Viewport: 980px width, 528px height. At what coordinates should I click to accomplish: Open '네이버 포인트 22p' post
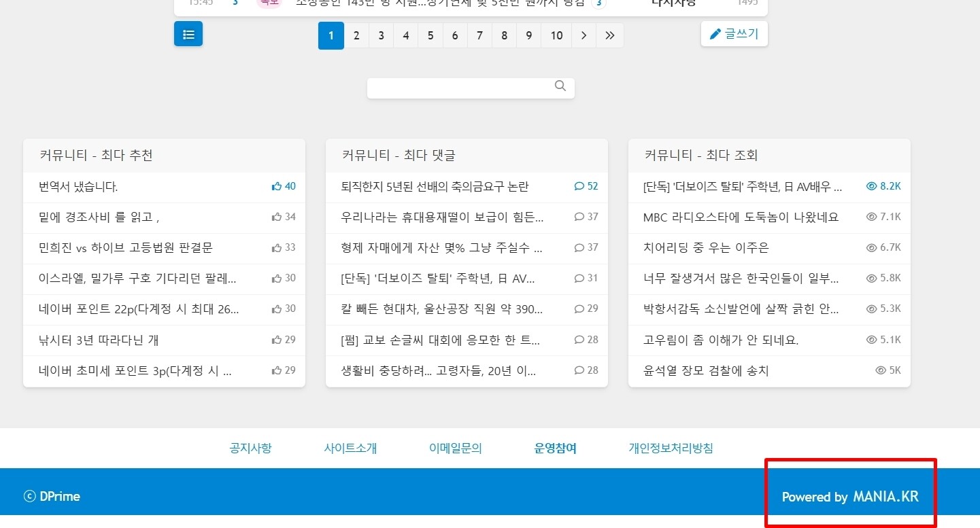point(139,309)
